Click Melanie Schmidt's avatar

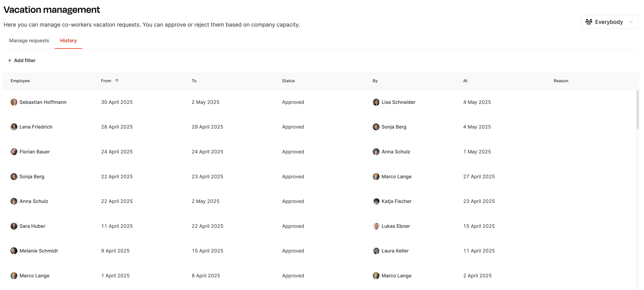pyautogui.click(x=14, y=251)
